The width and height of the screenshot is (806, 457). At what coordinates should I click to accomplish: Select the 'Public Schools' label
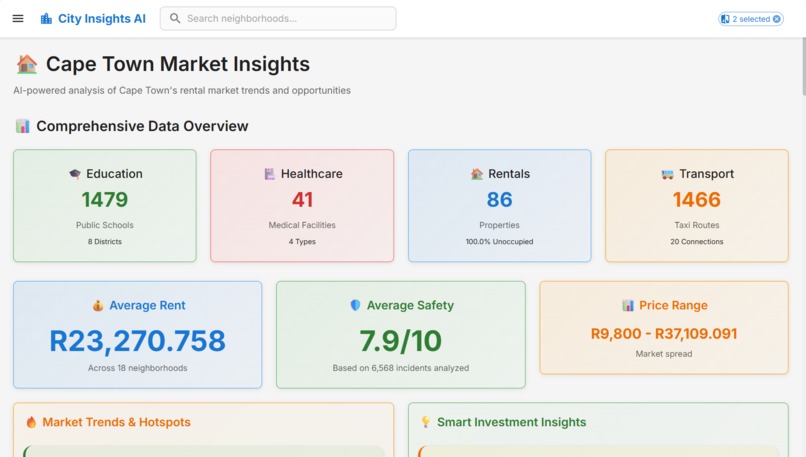click(x=105, y=225)
